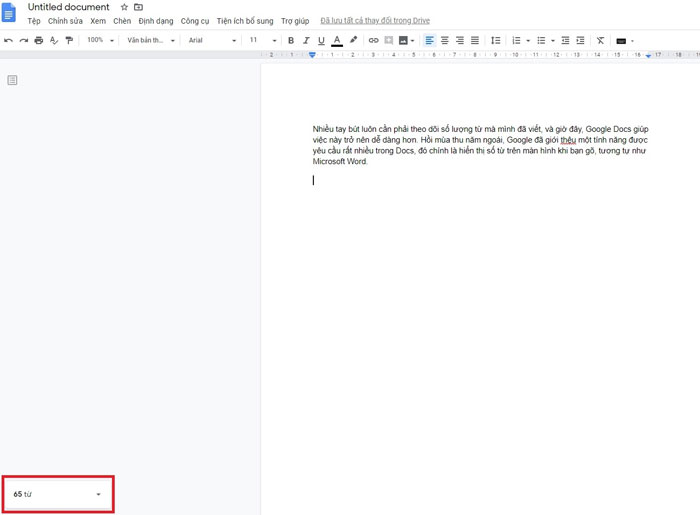Insert a link

[374, 41]
